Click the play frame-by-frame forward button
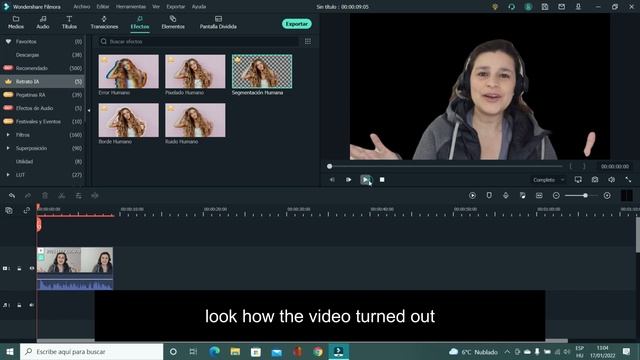 [x=349, y=180]
